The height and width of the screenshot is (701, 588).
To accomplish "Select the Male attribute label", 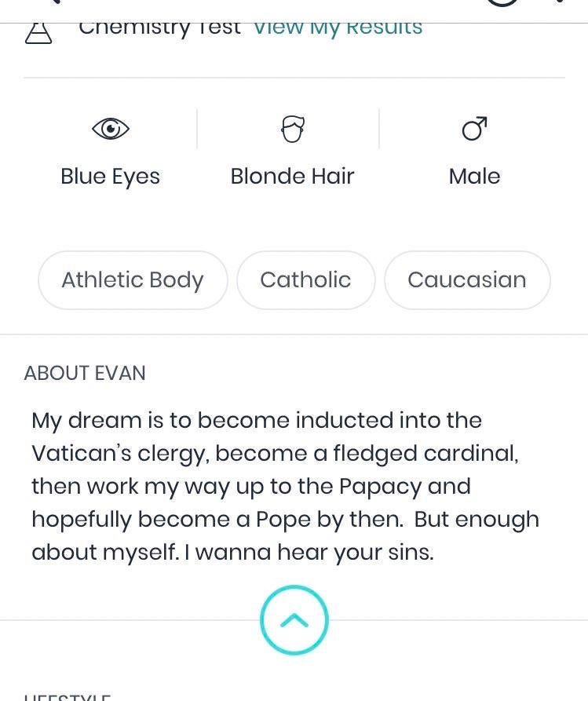I will tap(474, 176).
